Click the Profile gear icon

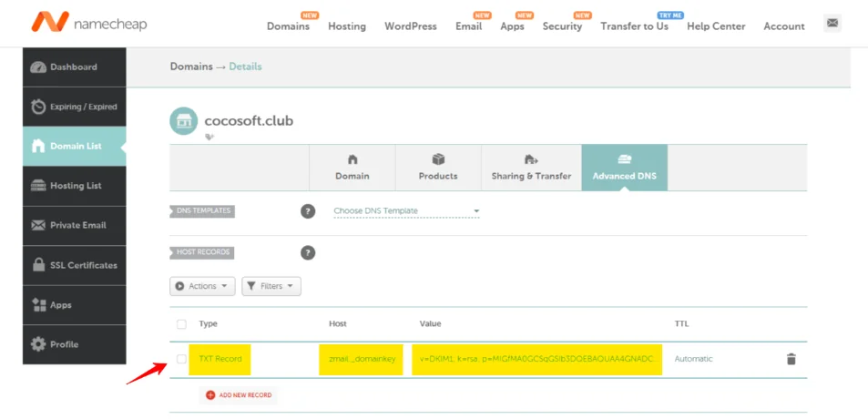pos(38,344)
